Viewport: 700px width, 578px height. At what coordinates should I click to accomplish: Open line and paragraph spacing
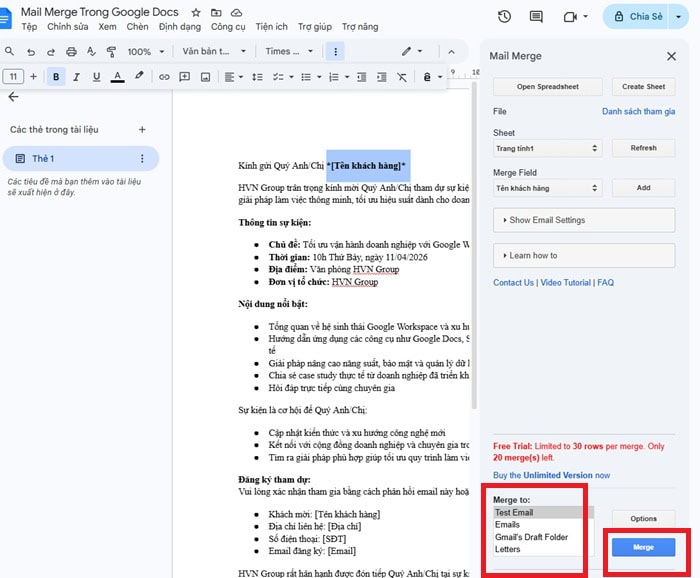click(x=257, y=77)
